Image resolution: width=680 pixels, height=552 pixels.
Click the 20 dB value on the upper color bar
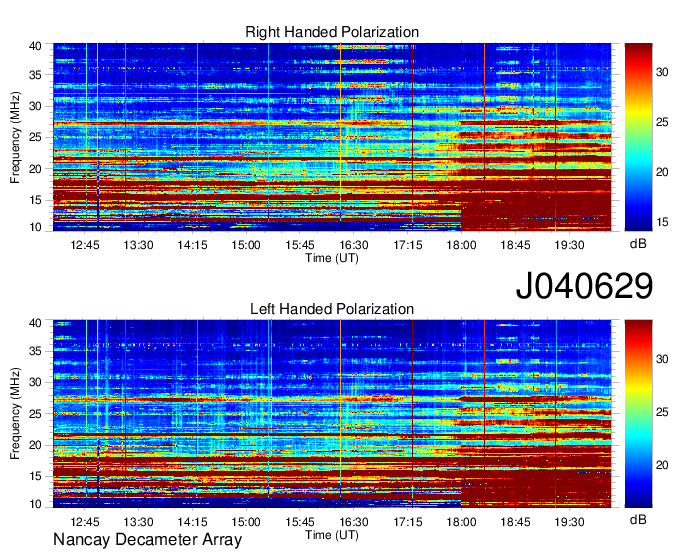tap(662, 172)
